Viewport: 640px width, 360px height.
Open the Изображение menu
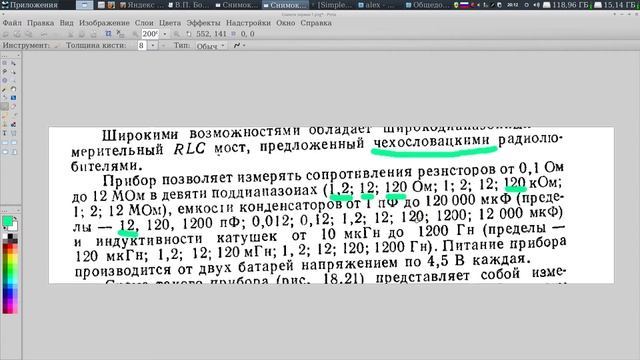104,23
